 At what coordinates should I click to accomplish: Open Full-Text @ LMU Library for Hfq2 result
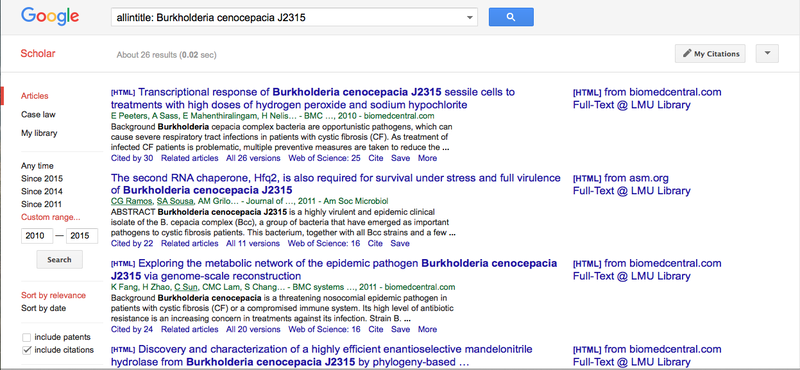[632, 191]
